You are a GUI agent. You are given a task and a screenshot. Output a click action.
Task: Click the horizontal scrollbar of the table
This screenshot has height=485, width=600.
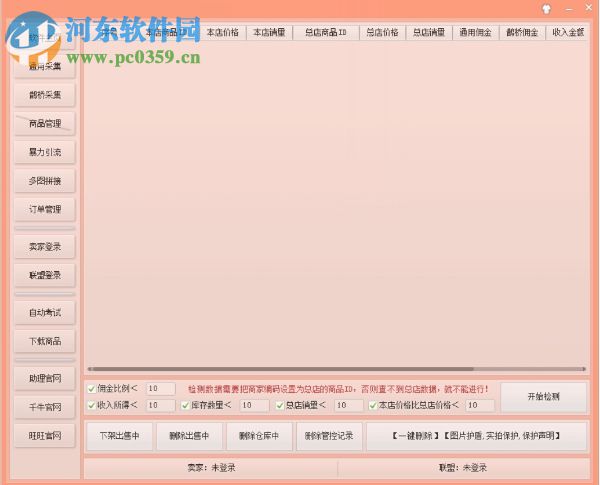[x=337, y=369]
